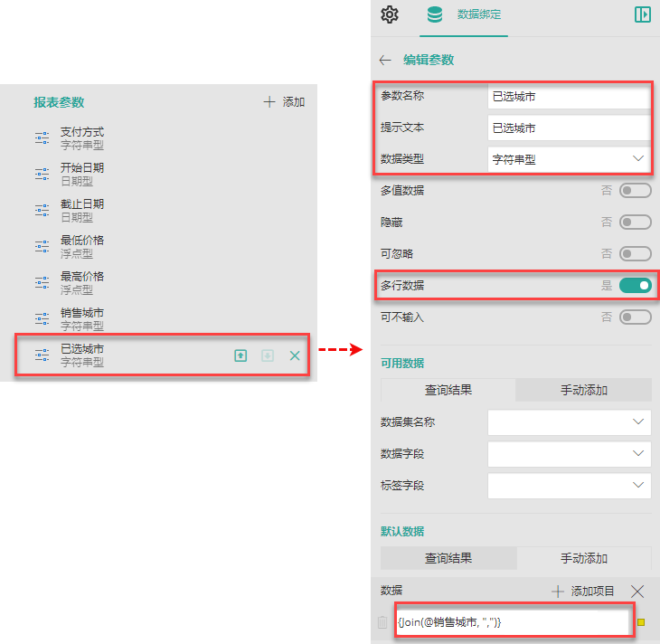Delete the 已选城市 parameter with X
Screen dimensions: 660x644
tap(295, 355)
